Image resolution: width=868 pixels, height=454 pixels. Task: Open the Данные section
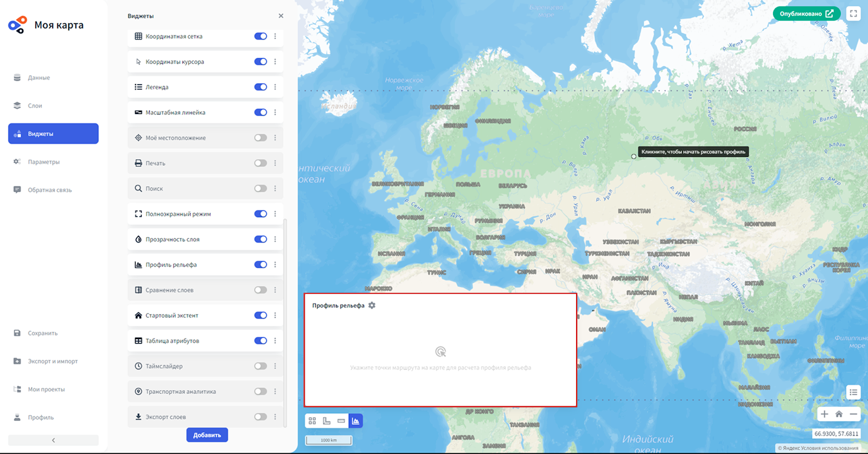click(53, 78)
